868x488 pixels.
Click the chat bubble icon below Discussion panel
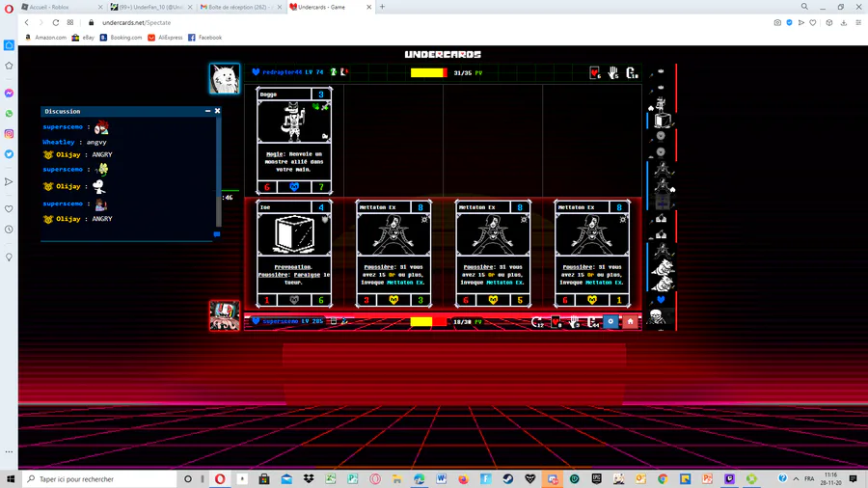pos(217,234)
